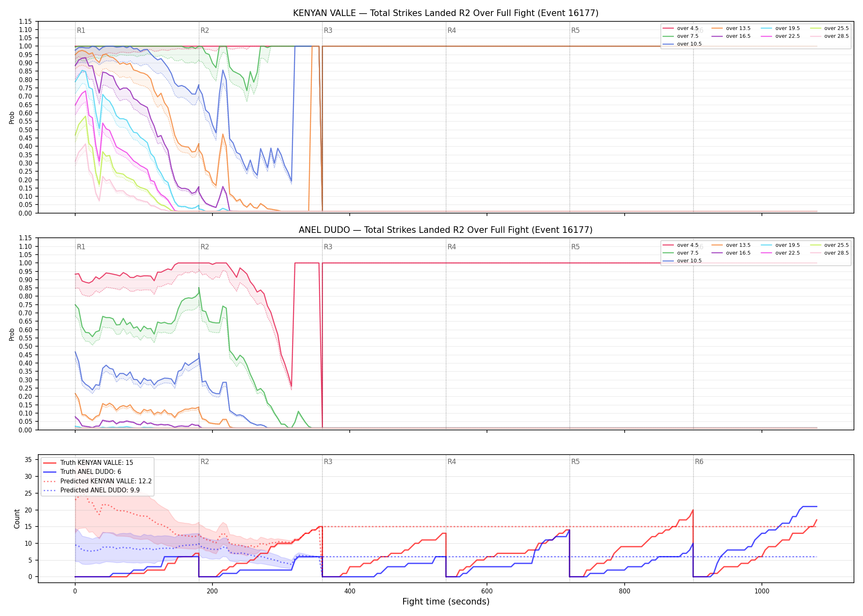863x616 pixels.
Task: Click 'Prob' y-axis label on Anel Dudo chart
Action: (x=12, y=334)
